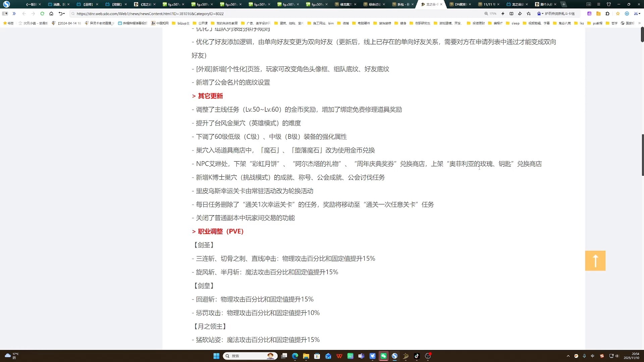644x362 pixels.
Task: Bookmark this page with the star icon
Action: click(x=529, y=14)
